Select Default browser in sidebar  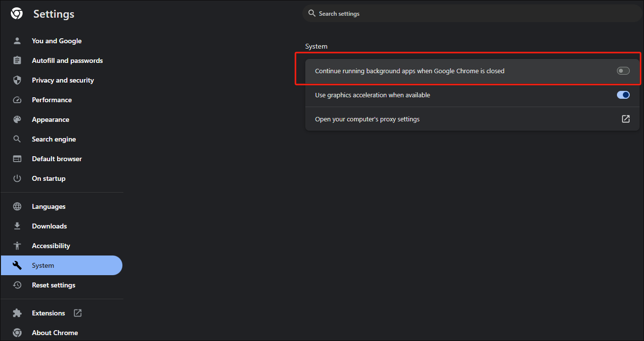pyautogui.click(x=57, y=159)
